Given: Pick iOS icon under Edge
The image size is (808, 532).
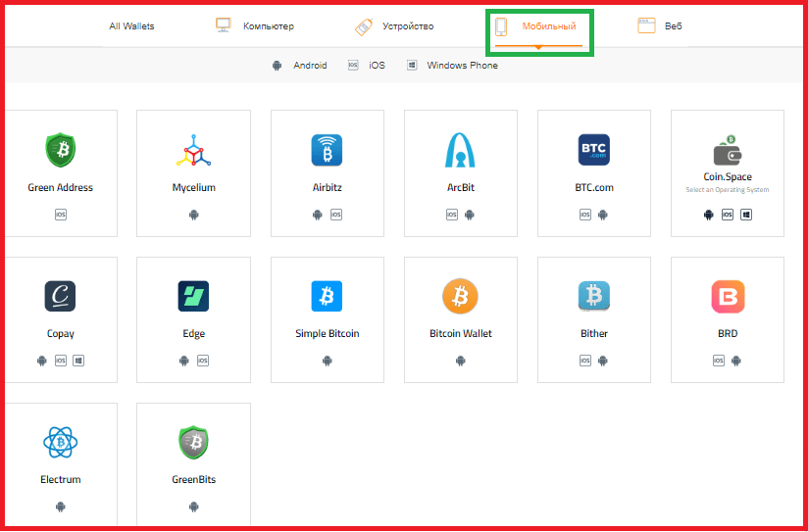Looking at the screenshot, I should 203,361.
